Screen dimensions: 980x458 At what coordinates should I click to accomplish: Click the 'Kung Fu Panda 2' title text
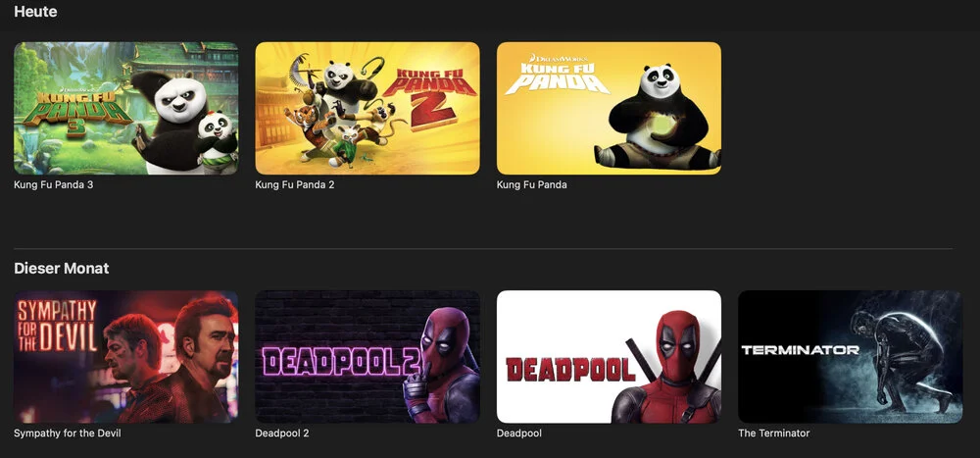click(294, 185)
